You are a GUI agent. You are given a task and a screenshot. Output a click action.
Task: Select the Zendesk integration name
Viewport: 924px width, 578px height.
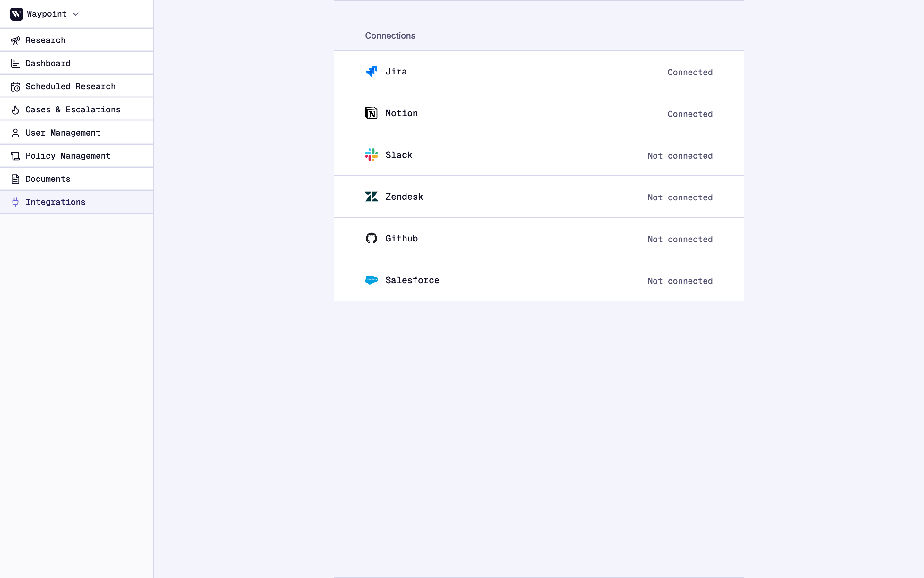[x=404, y=197]
